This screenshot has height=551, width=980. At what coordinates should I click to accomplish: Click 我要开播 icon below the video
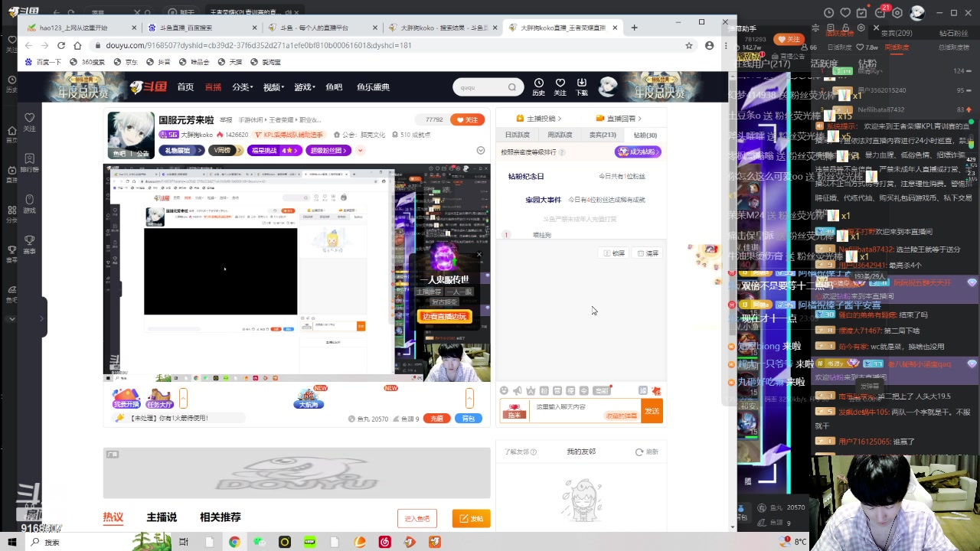tap(126, 398)
